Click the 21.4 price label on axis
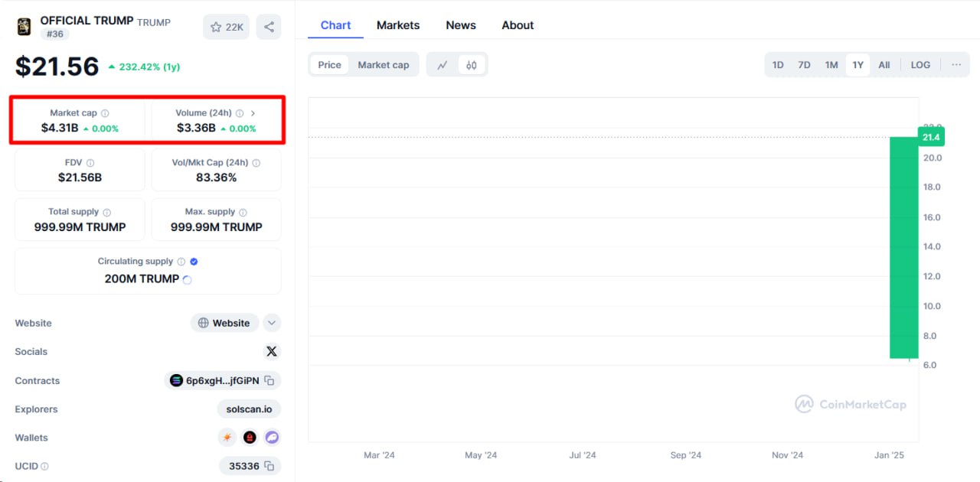980x482 pixels. [x=931, y=138]
